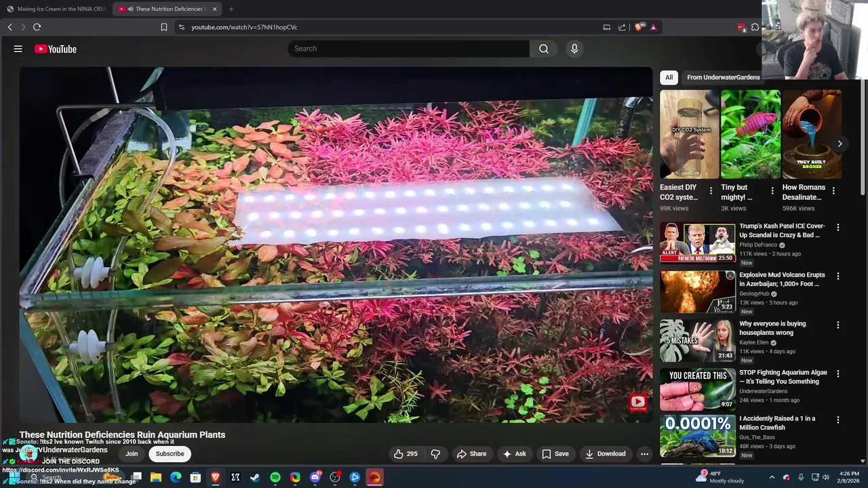Open Spotify from the taskbar
The width and height of the screenshot is (868, 488).
(x=275, y=477)
